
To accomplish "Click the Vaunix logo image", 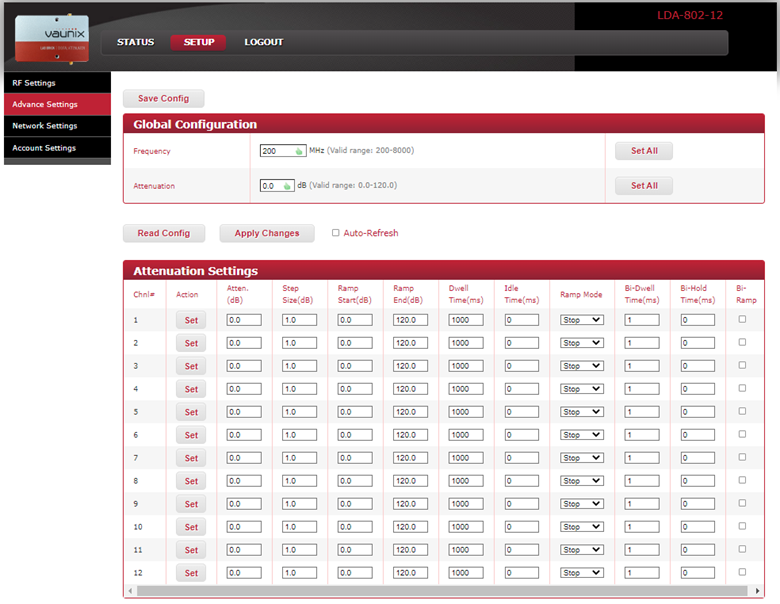I will (52, 38).
